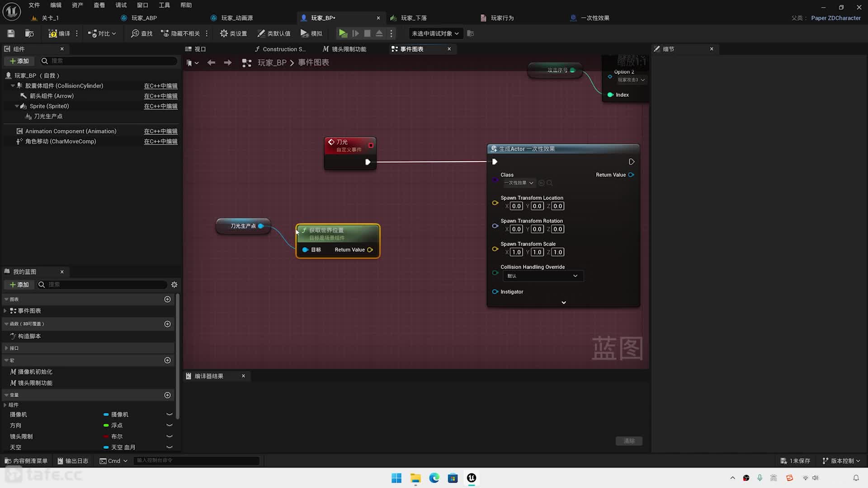
Task: Open 编辑 menu
Action: click(56, 5)
